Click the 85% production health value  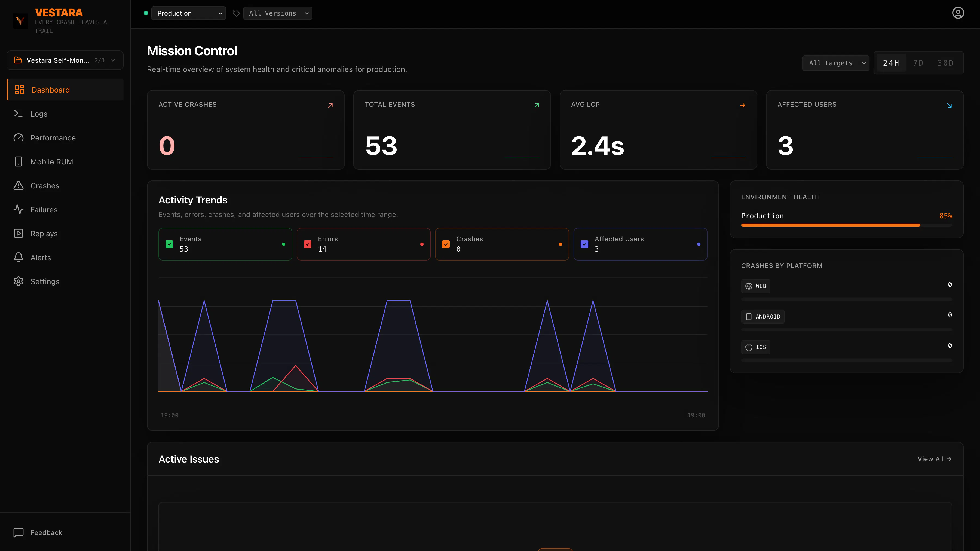pos(946,216)
